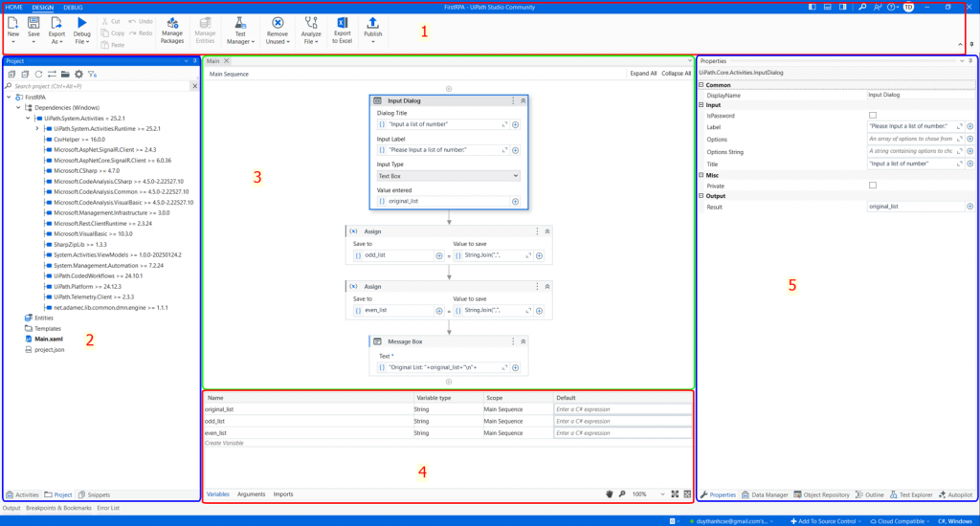Click Collapse All icon in Project panel

point(25,74)
